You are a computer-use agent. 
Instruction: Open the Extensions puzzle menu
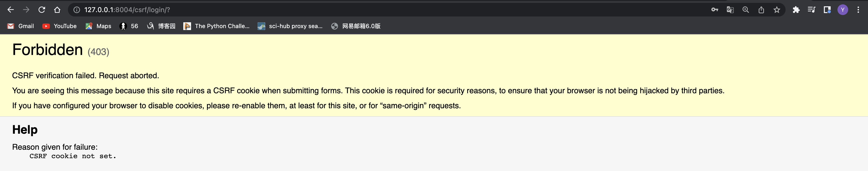796,10
